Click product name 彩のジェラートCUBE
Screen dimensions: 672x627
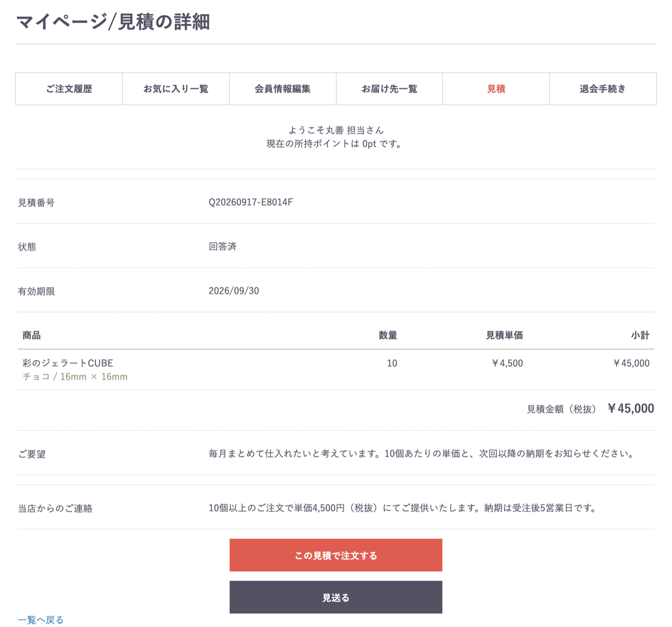(68, 363)
